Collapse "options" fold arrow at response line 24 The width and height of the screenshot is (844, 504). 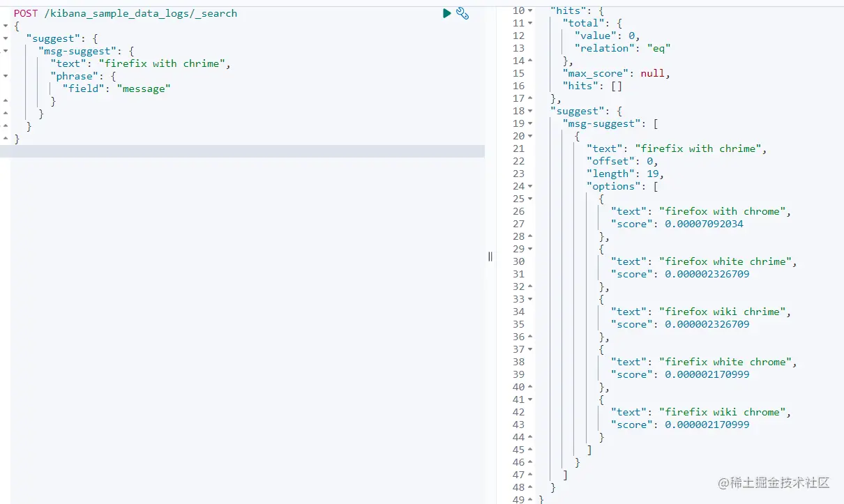tap(531, 186)
